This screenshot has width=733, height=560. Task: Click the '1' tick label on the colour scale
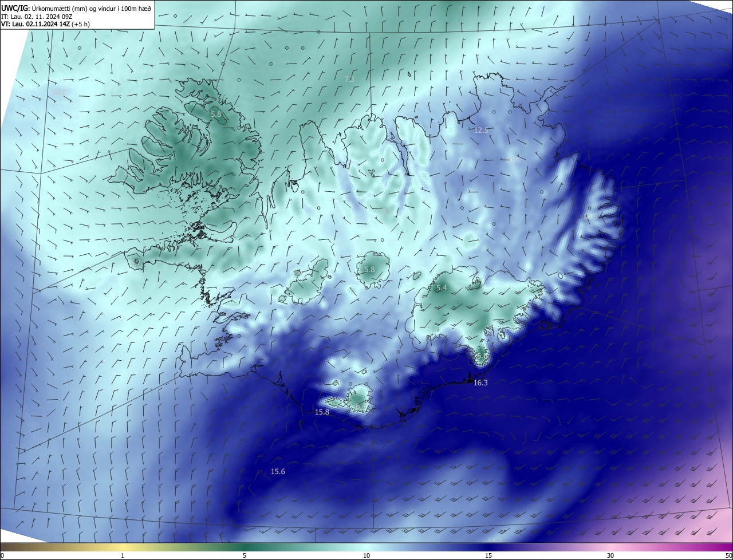coord(123,556)
